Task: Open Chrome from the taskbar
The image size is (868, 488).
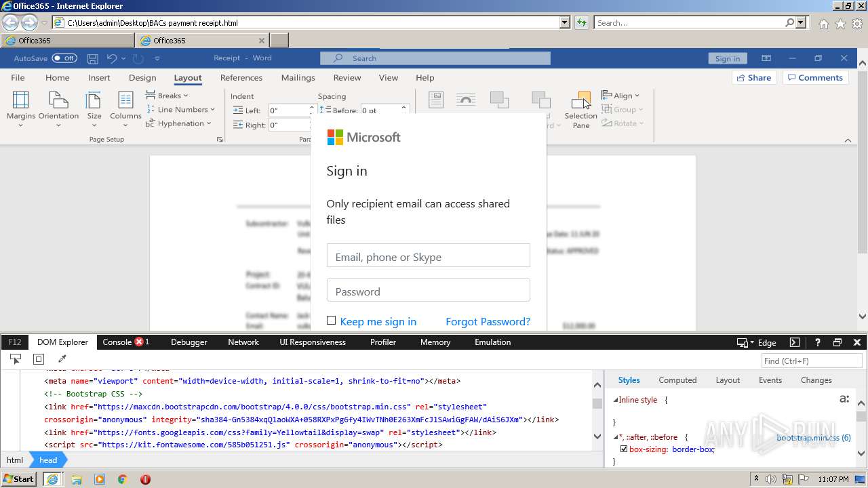Action: (123, 479)
